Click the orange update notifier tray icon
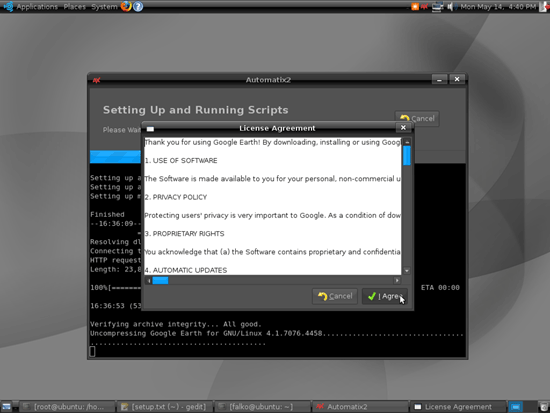The height and width of the screenshot is (413, 550). click(415, 6)
